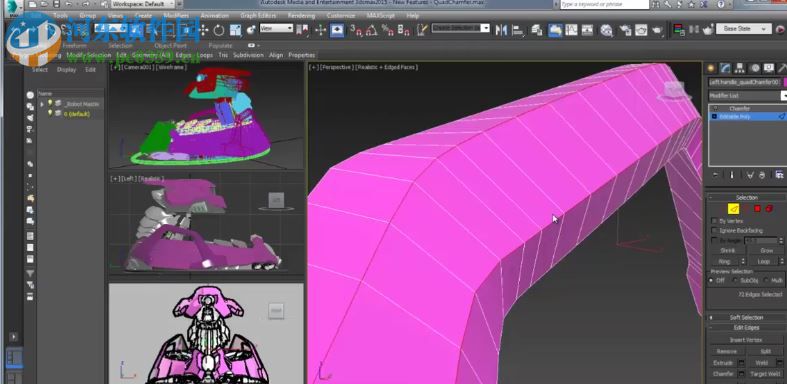
Task: Open the State Sets color icon
Action: point(680,29)
